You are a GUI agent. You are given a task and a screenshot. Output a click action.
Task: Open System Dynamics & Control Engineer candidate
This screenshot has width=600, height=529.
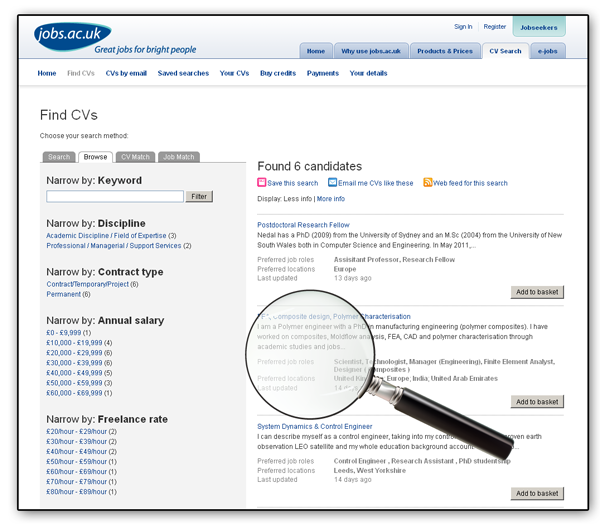click(315, 426)
